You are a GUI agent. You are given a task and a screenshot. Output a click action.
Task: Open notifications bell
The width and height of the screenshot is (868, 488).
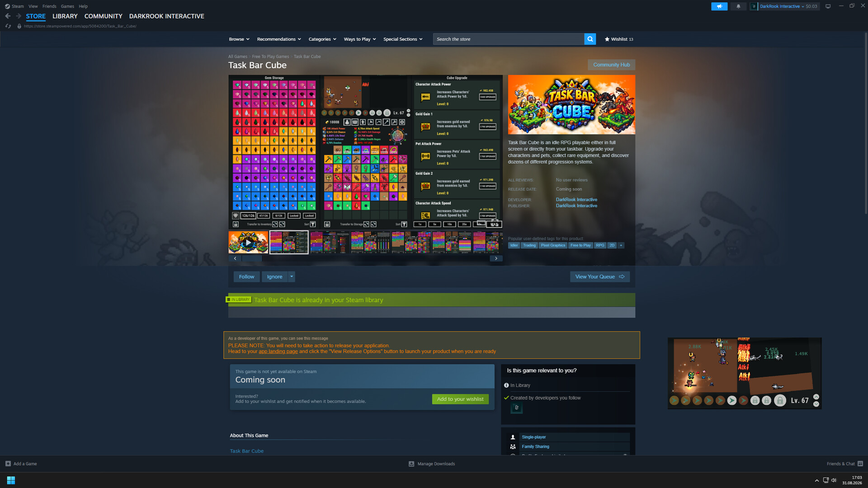(x=738, y=6)
